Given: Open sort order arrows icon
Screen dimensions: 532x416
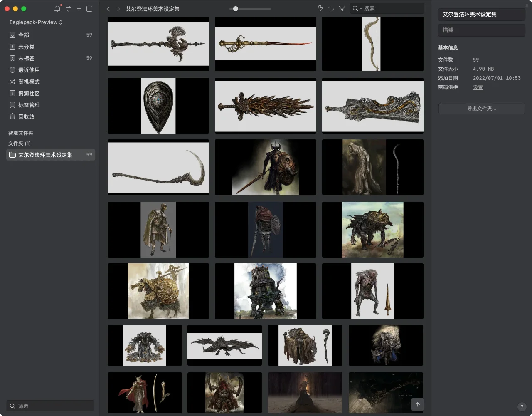Looking at the screenshot, I should [331, 8].
